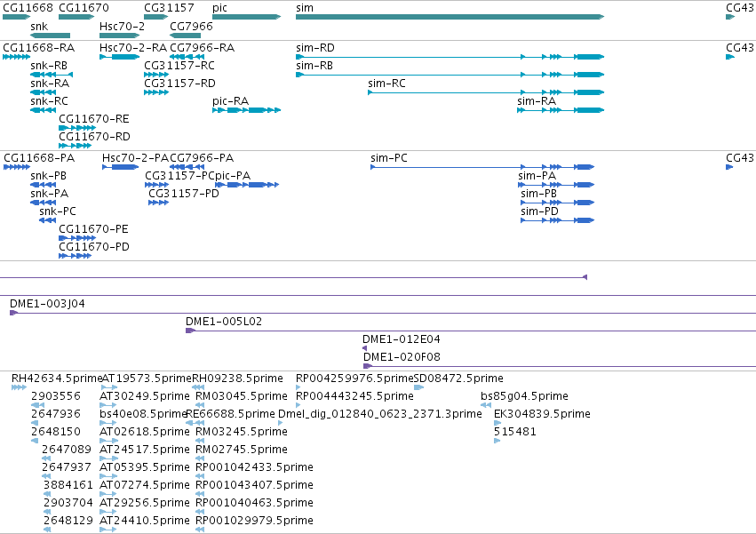Select the CG7966-PA protein label
756x534 pixels.
[x=202, y=158]
